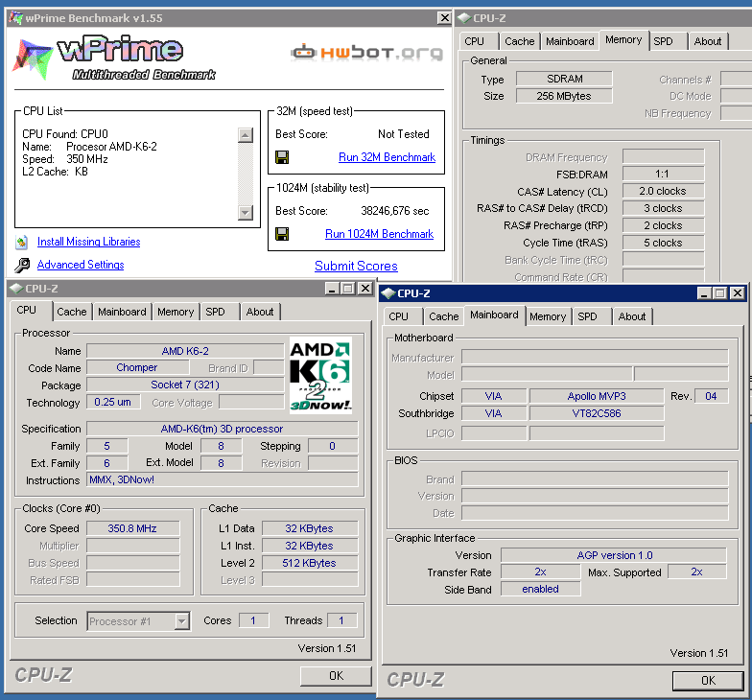Click the save icon next to Run 1024M Benchmark
752x700 pixels.
282,234
